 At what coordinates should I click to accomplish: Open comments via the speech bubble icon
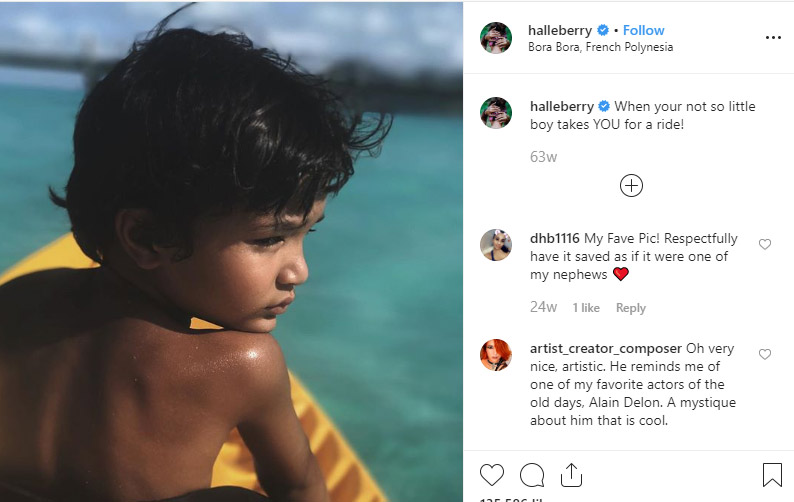(x=532, y=474)
